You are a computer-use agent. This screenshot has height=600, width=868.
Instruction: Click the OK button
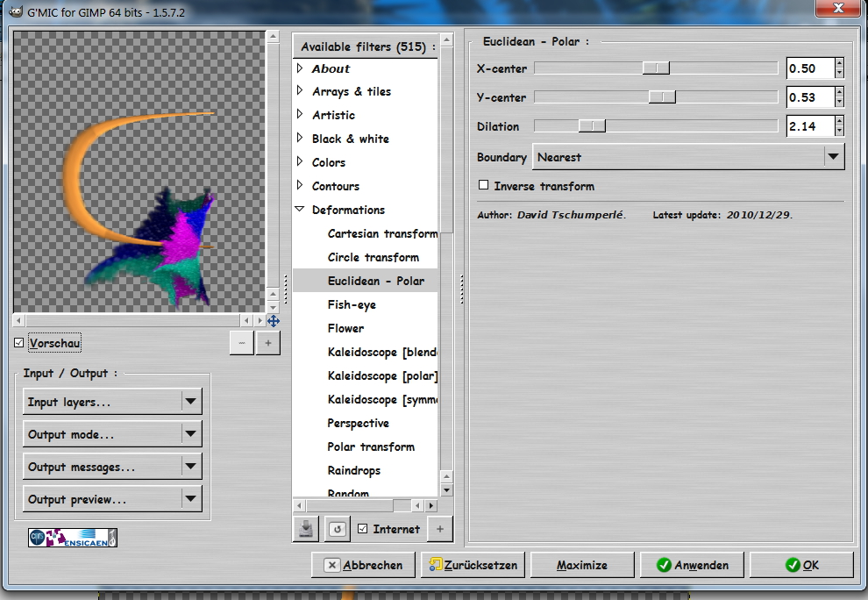801,565
